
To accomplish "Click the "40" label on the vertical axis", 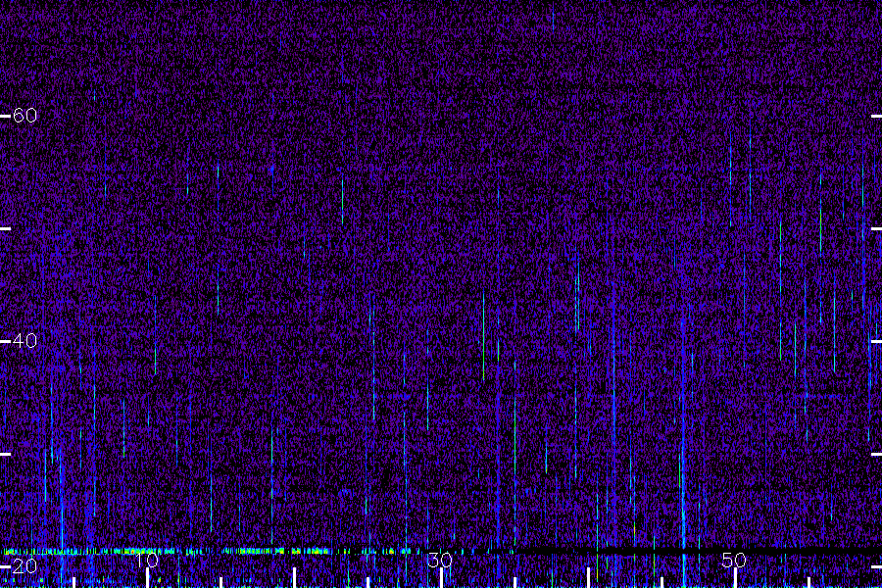I will [24, 340].
